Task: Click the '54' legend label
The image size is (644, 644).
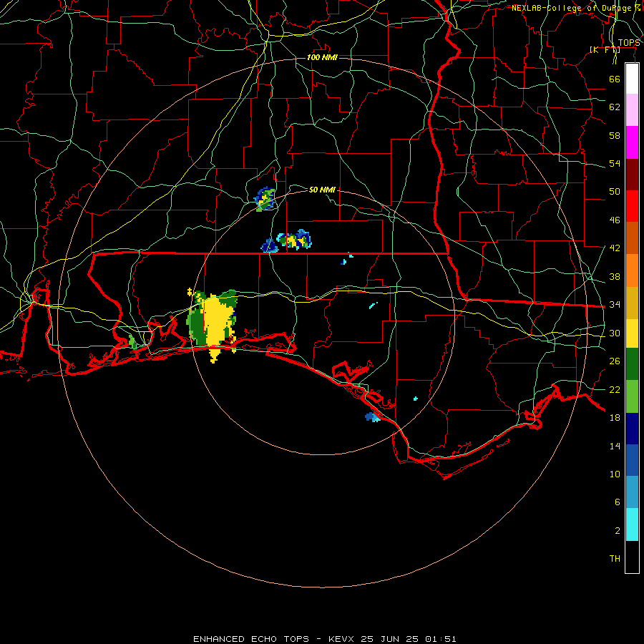Action: 615,163
